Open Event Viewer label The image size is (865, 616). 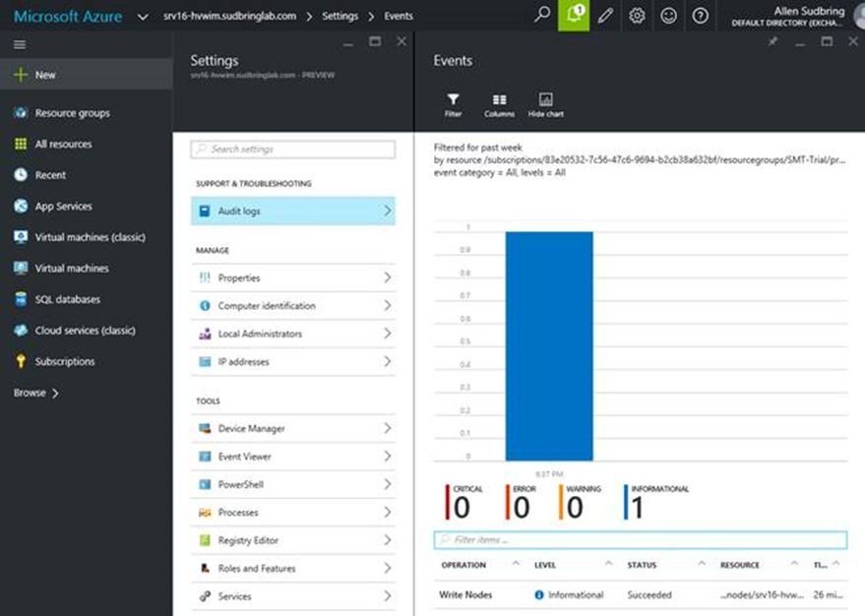click(x=244, y=457)
